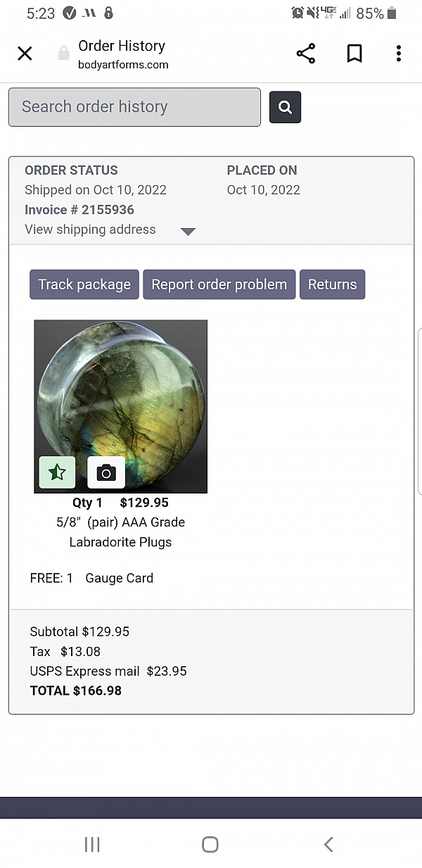The image size is (422, 868).
Task: Bookmark this page with bookmark icon
Action: tap(354, 54)
